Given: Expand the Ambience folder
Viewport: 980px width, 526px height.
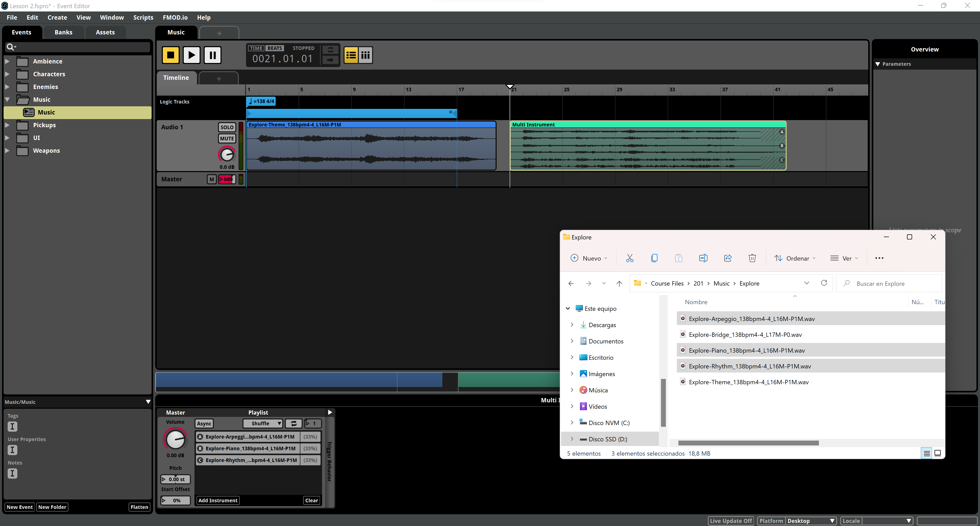Looking at the screenshot, I should (x=7, y=61).
